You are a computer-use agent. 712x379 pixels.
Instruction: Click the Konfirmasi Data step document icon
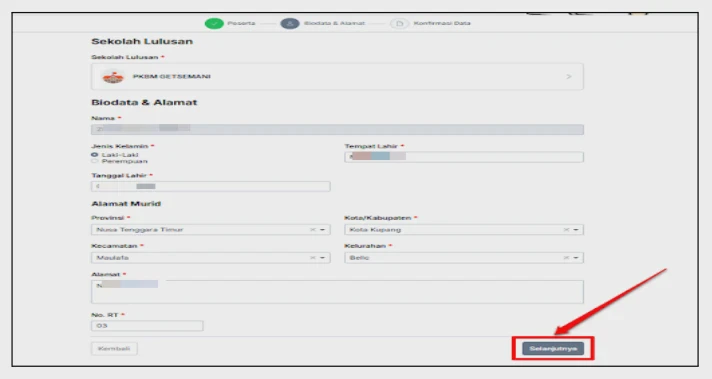[400, 23]
